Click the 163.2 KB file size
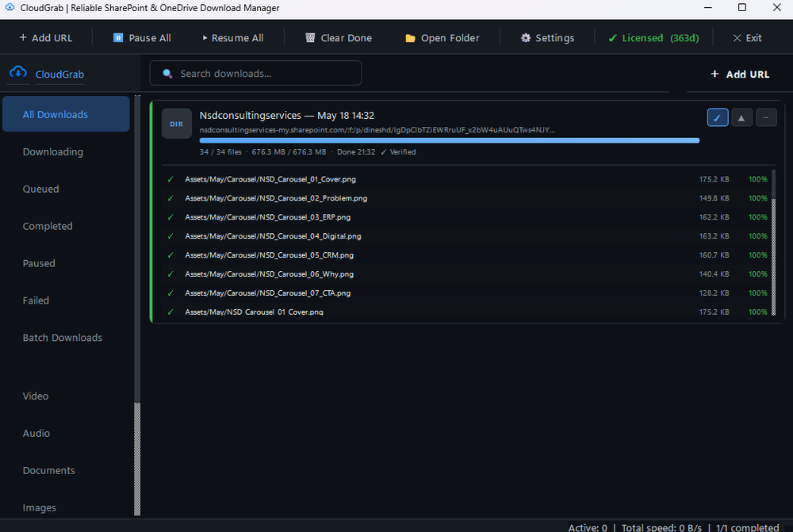 click(x=714, y=236)
